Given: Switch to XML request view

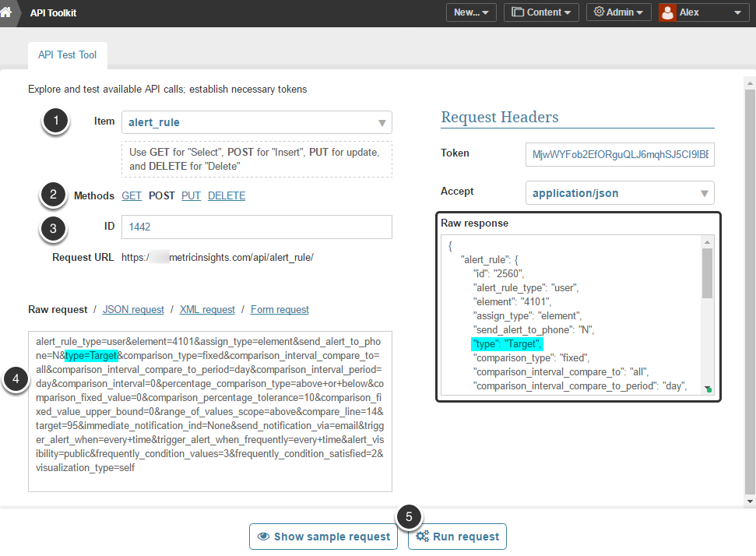Looking at the screenshot, I should 207,309.
